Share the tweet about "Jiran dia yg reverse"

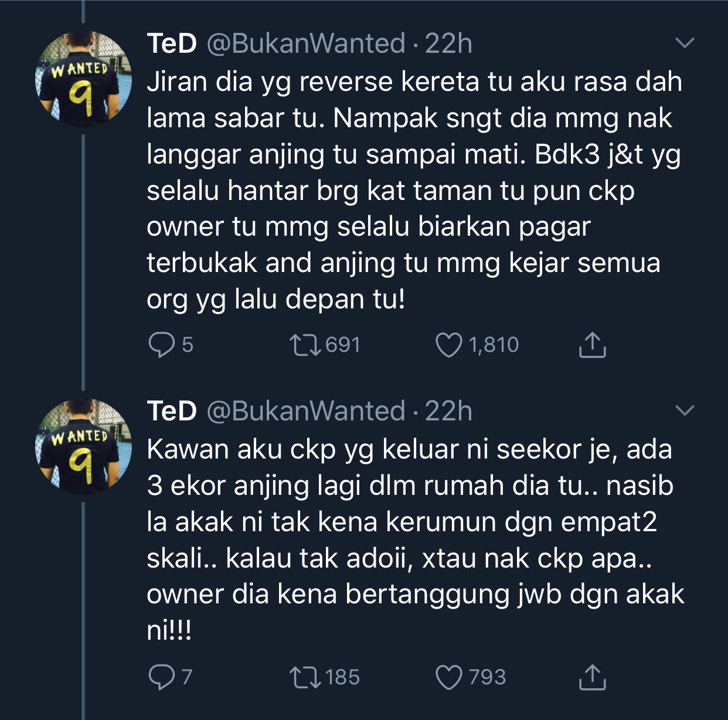pyautogui.click(x=592, y=345)
